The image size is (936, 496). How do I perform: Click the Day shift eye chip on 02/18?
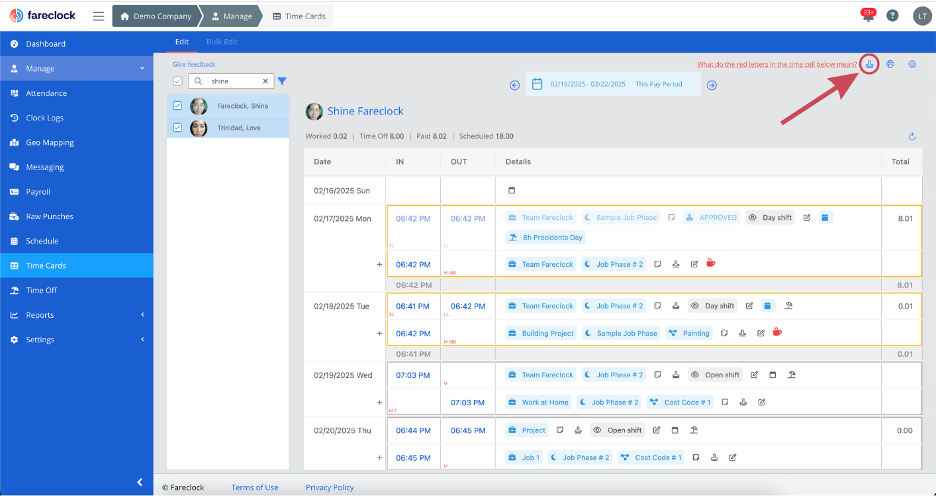point(713,306)
